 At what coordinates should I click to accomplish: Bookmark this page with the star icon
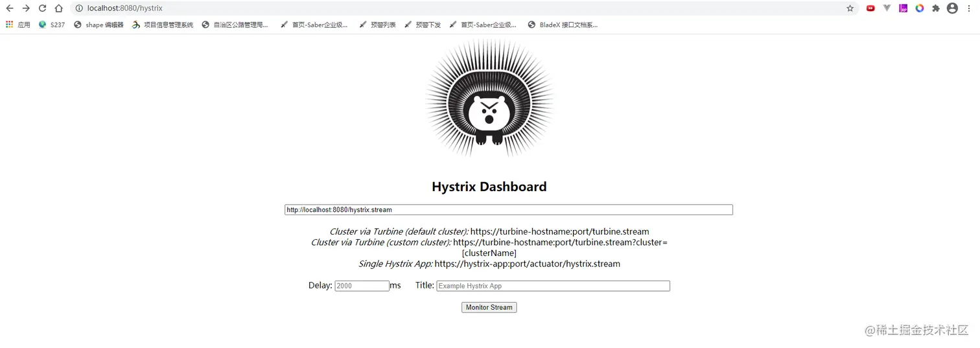[850, 8]
